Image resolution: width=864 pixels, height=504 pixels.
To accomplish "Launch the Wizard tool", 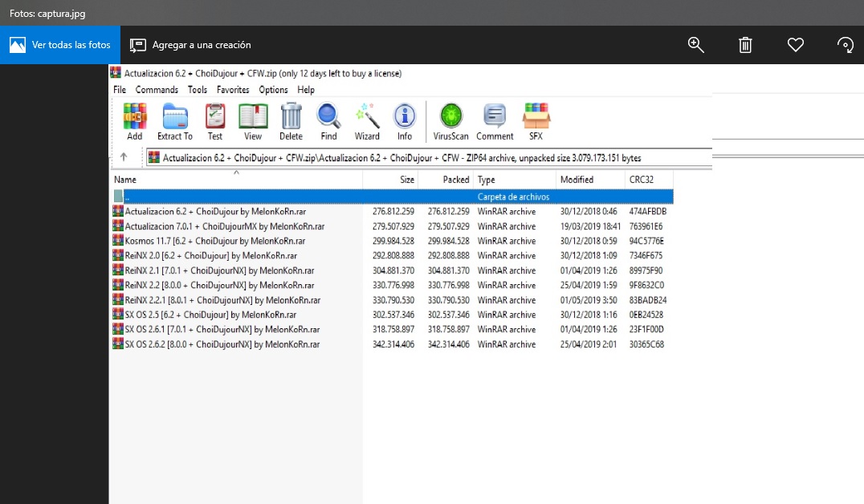I will (x=367, y=122).
